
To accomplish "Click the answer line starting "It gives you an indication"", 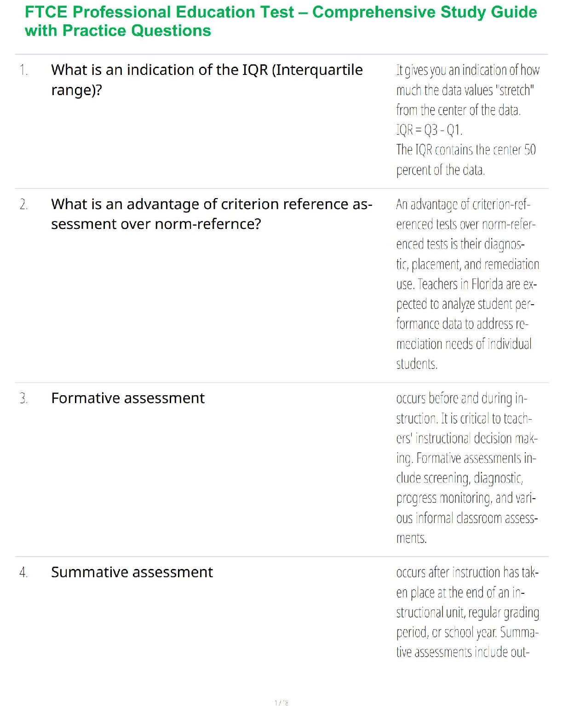I will (467, 70).
